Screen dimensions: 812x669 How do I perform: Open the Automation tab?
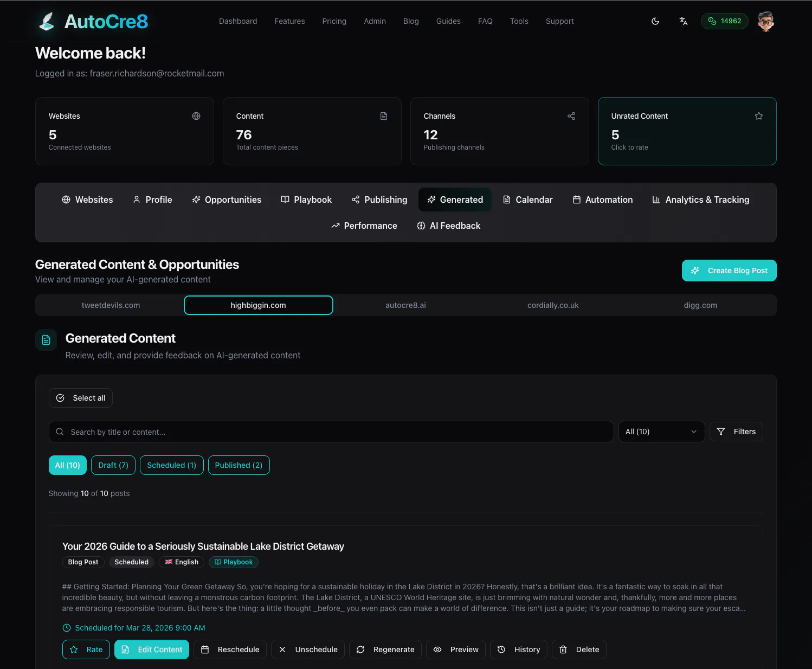tap(603, 200)
